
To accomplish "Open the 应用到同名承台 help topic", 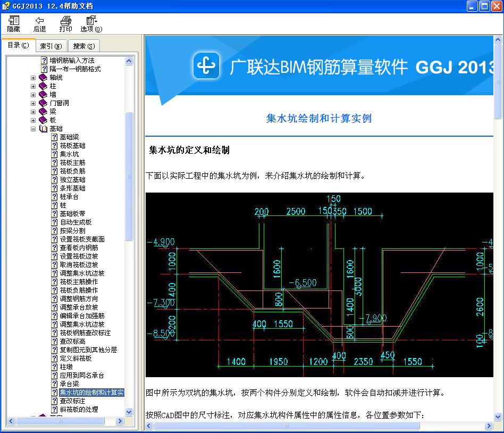I will coord(82,376).
